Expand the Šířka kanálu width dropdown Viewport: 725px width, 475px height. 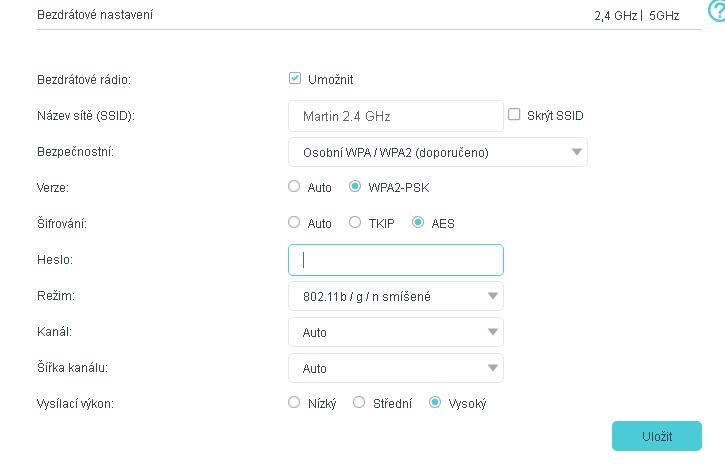pyautogui.click(x=395, y=368)
